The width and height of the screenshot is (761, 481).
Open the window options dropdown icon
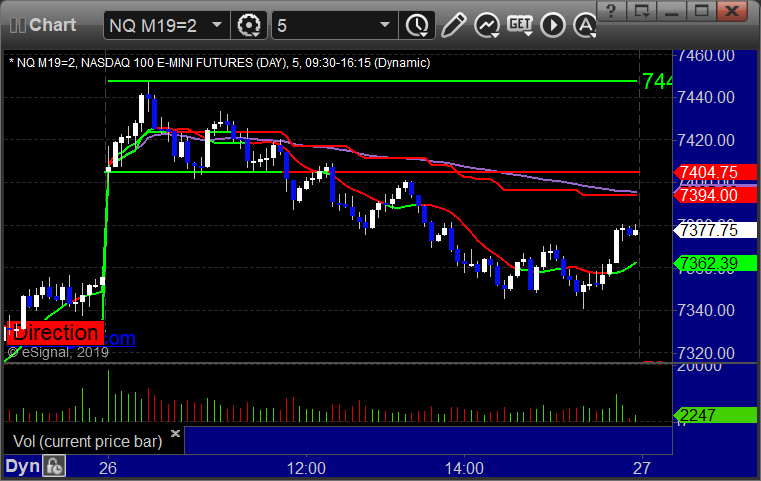tap(641, 10)
